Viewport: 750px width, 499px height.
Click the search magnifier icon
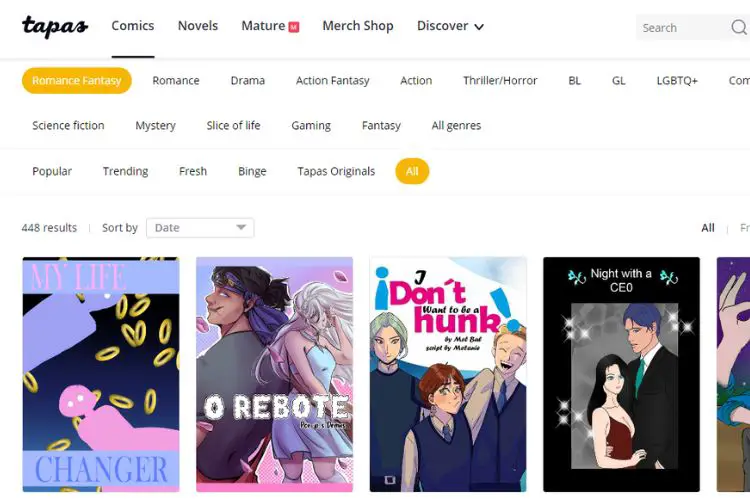tap(739, 27)
